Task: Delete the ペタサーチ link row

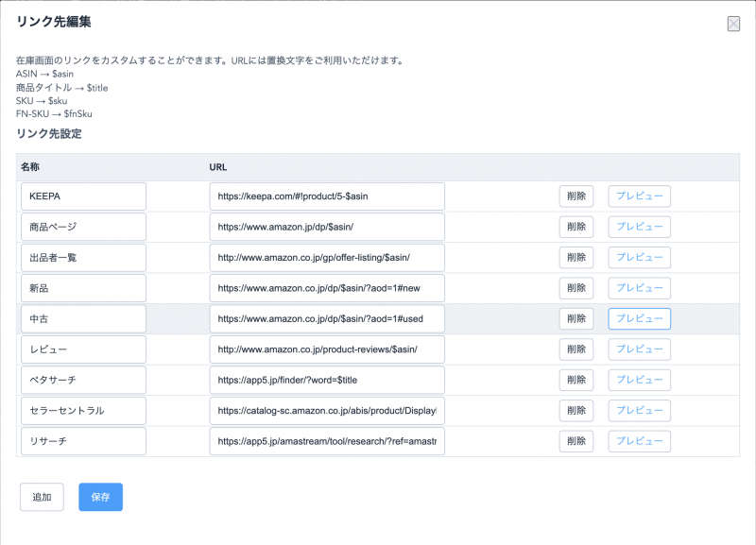Action: 576,380
